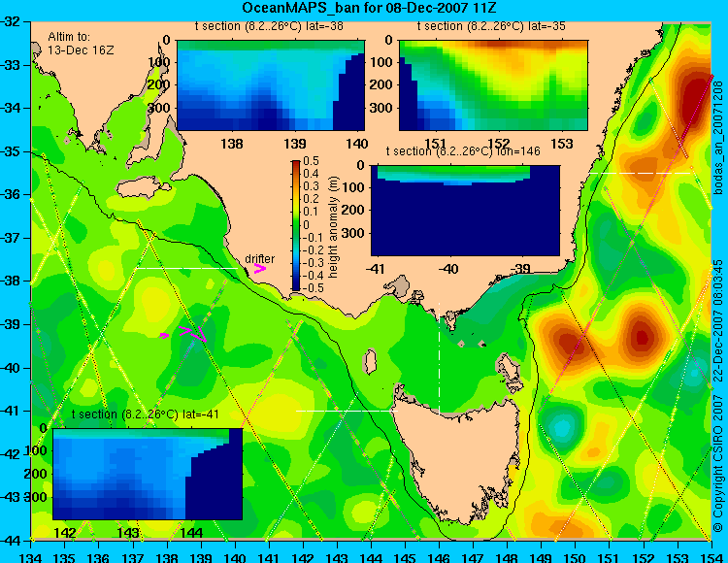
Task: Click the white dashed section line at latitude -41
Action: pyautogui.click(x=347, y=411)
